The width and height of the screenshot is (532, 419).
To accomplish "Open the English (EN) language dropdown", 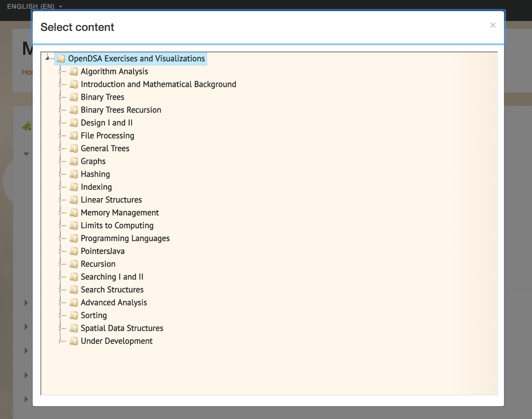I will pyautogui.click(x=35, y=6).
